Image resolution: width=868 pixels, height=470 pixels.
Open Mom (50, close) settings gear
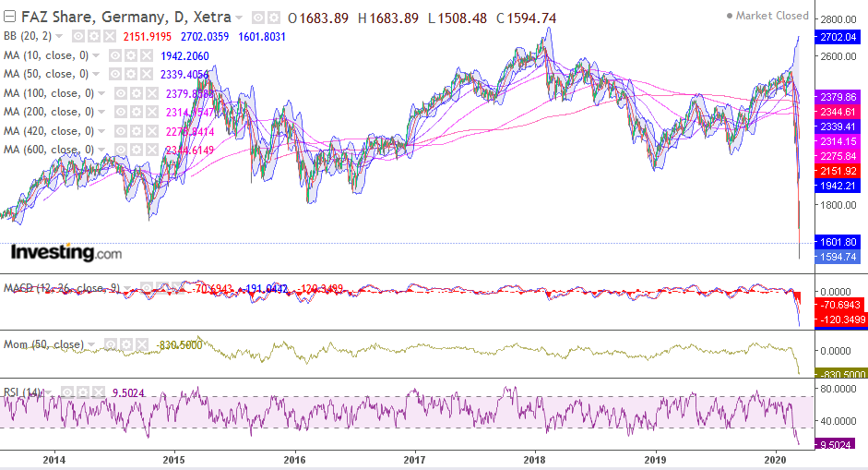point(126,344)
